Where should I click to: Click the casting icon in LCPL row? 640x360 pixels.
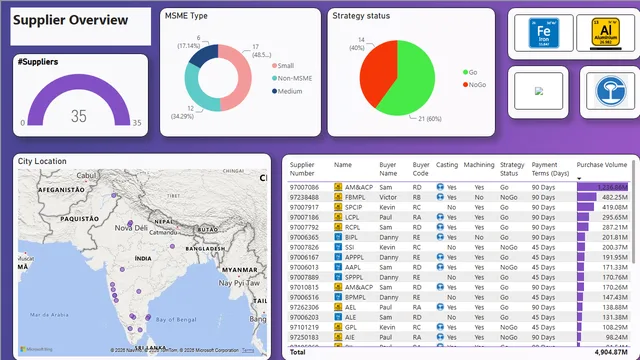(440, 217)
